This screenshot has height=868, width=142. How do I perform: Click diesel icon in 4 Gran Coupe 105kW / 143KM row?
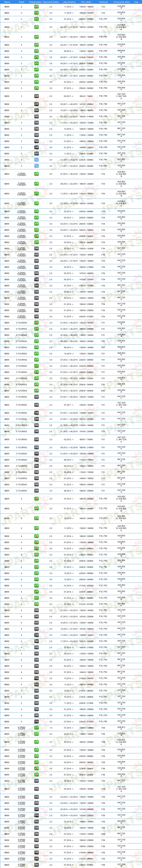(x=36, y=781)
